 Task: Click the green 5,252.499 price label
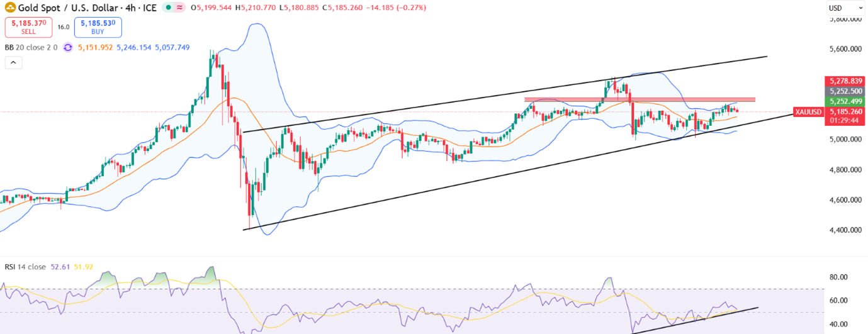tap(844, 101)
